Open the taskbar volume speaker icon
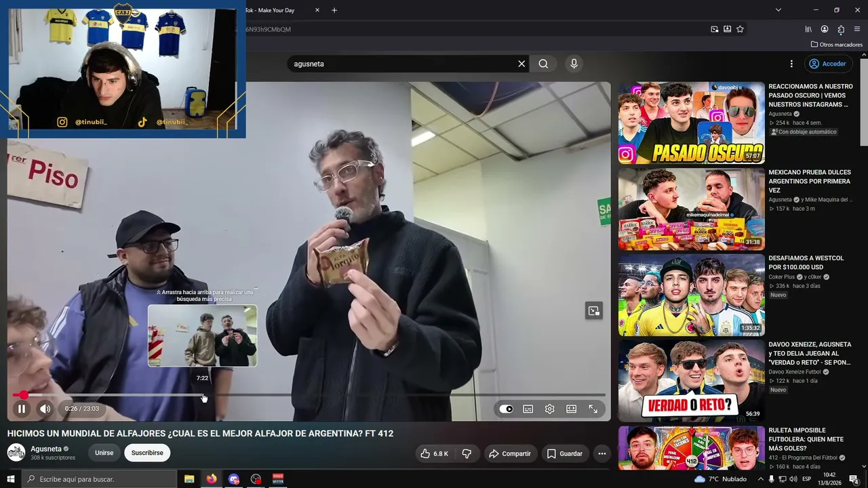This screenshot has height=488, width=868. 793,479
